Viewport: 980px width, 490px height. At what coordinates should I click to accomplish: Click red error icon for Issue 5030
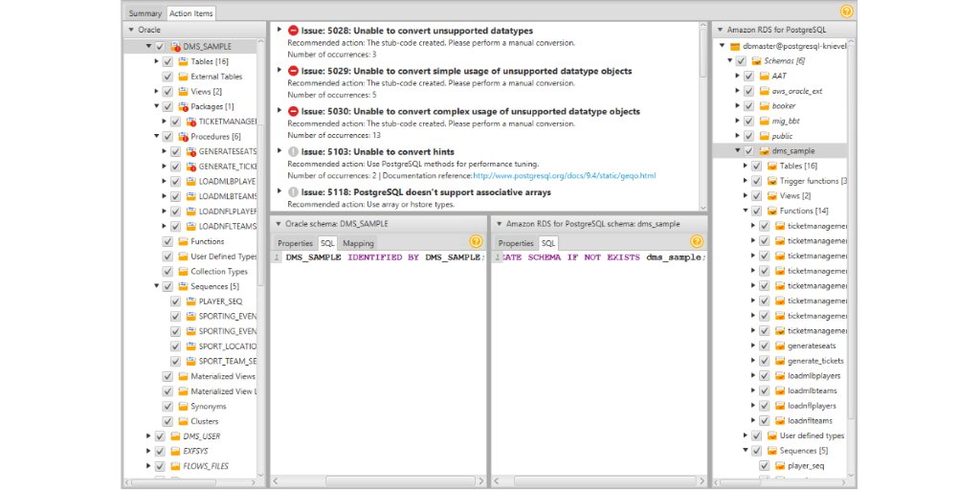[293, 111]
